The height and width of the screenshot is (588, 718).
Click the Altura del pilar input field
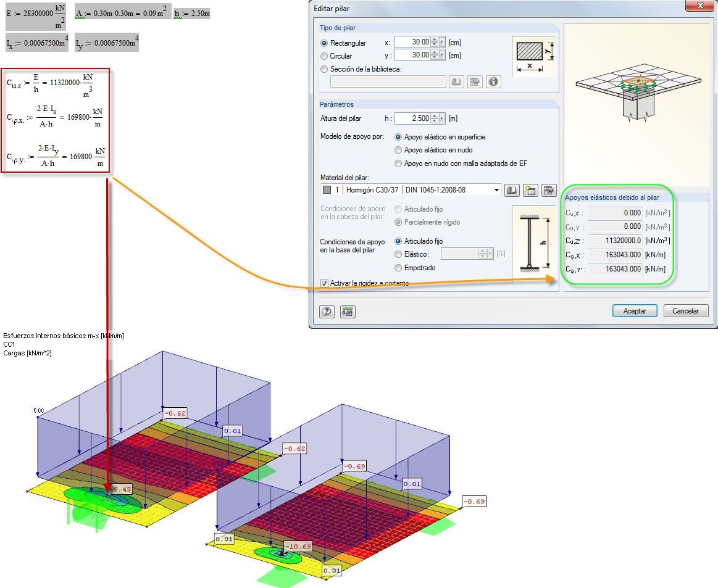click(x=412, y=118)
